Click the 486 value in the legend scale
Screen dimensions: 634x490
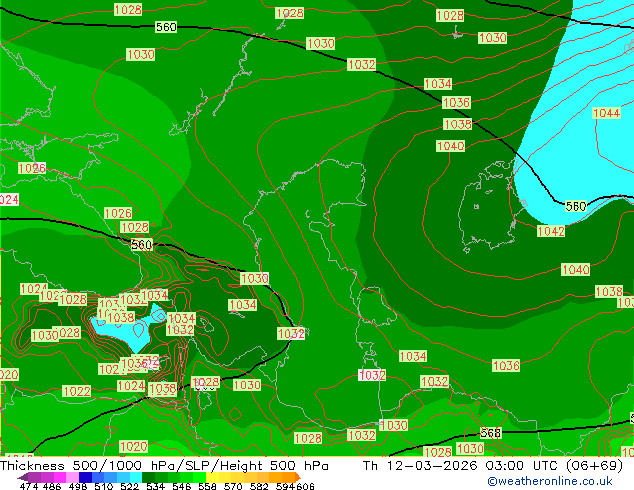click(52, 486)
